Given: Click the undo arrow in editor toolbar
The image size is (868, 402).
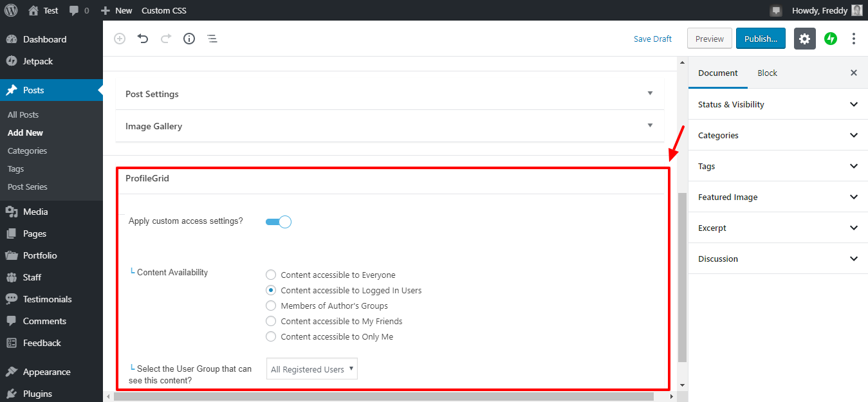Looking at the screenshot, I should click(x=143, y=39).
